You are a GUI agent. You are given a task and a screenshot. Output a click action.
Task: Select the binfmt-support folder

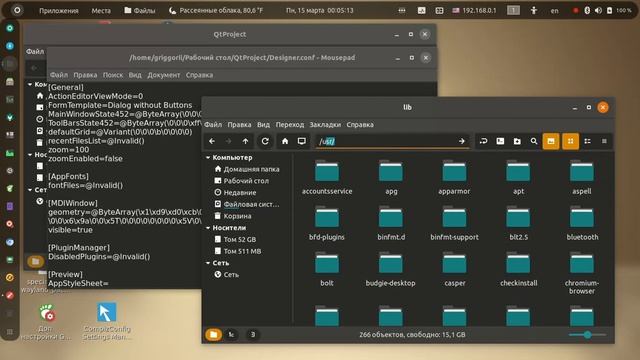pos(454,223)
